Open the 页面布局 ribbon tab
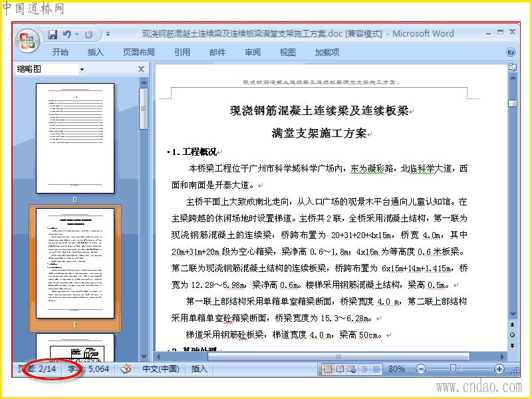Viewport: 532px width, 399px height. pos(139,53)
